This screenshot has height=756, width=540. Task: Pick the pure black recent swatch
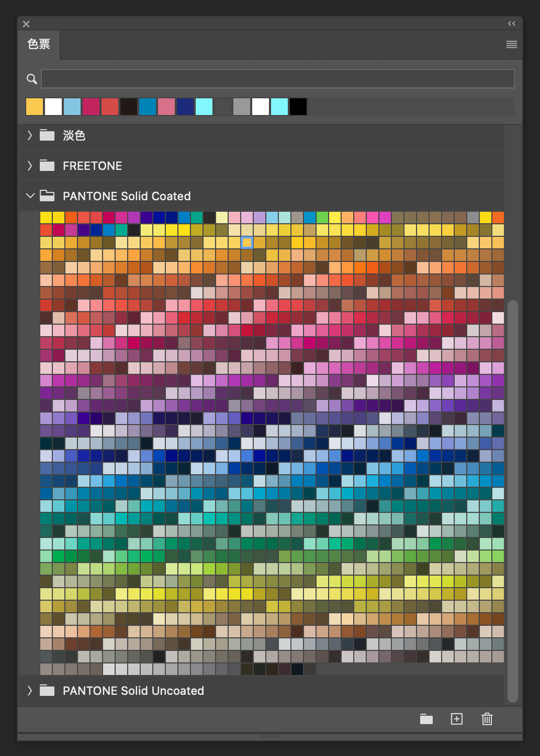point(298,107)
